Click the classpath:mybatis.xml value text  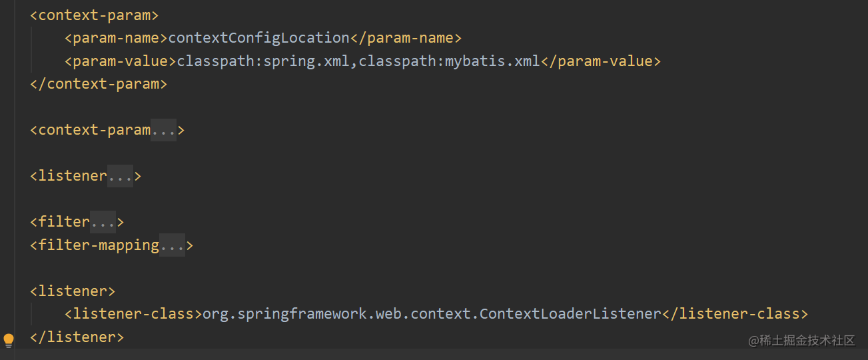pos(449,61)
